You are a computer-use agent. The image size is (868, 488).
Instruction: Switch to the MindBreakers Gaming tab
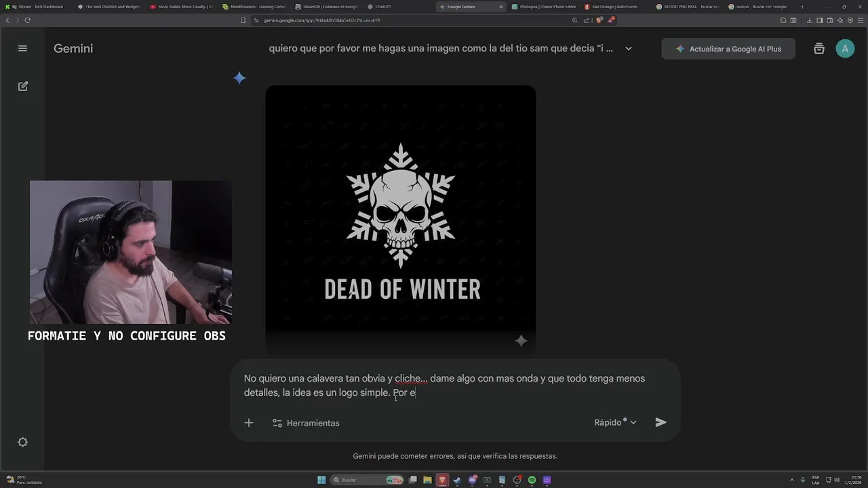click(254, 7)
